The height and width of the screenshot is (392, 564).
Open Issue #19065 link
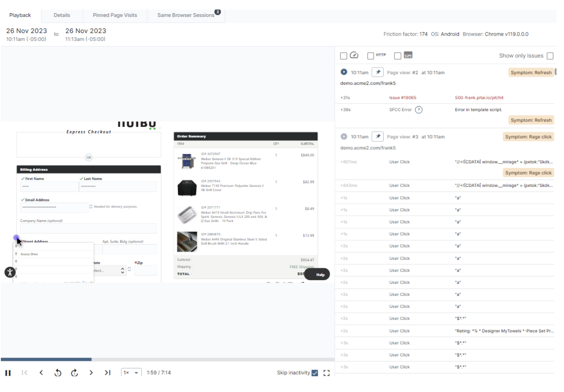coord(402,98)
